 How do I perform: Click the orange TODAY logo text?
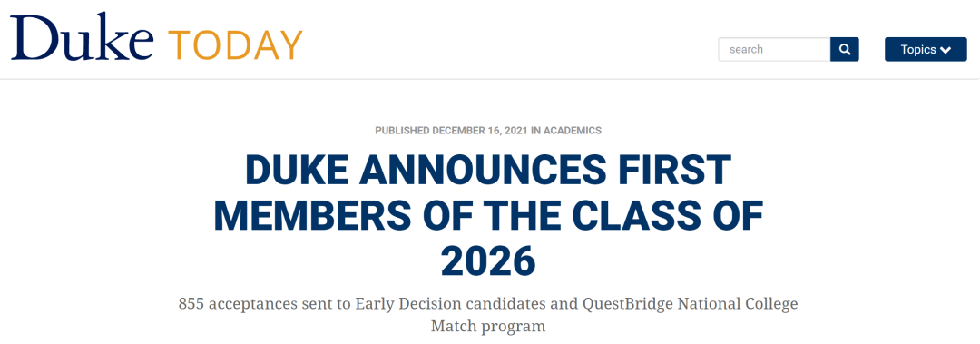(x=235, y=45)
